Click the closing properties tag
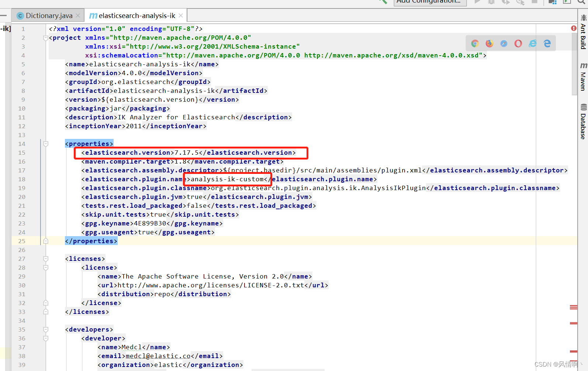The image size is (588, 371). pos(91,241)
